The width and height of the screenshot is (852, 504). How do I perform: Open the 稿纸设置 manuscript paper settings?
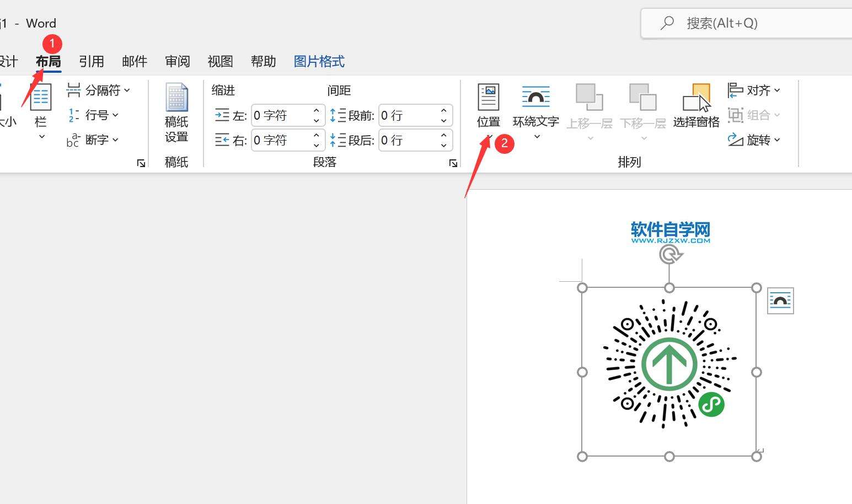pyautogui.click(x=176, y=113)
